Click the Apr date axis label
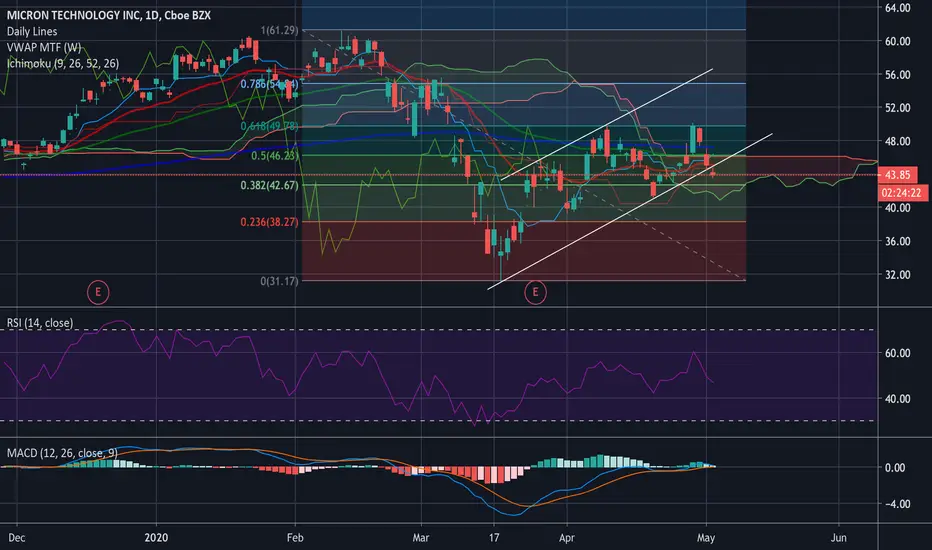 point(567,538)
